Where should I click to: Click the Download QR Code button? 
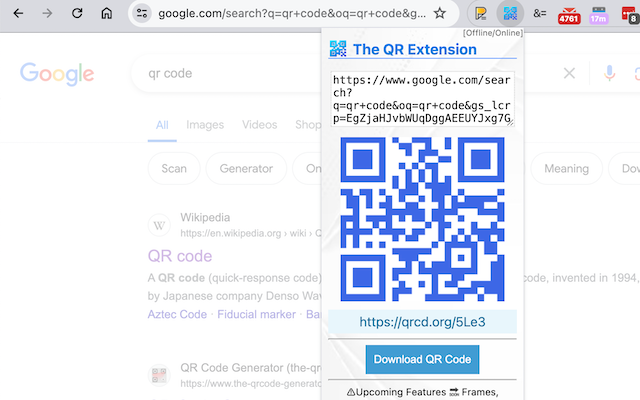point(422,360)
